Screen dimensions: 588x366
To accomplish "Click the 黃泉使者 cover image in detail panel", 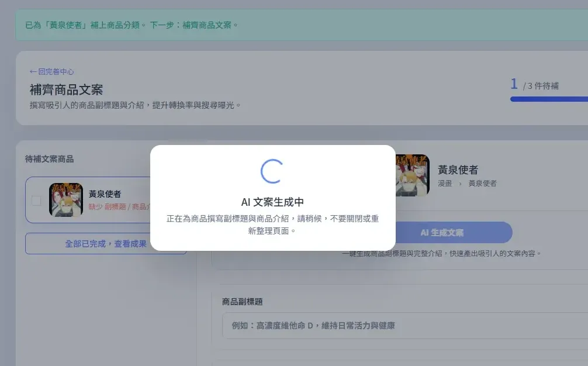I will 413,175.
